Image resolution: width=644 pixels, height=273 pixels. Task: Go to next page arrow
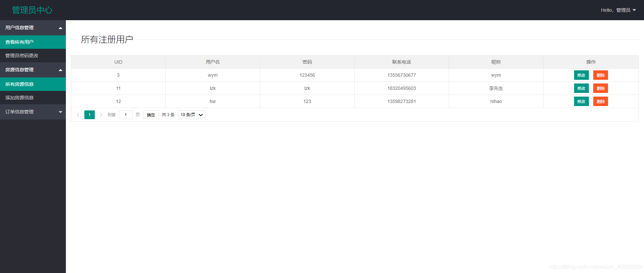point(101,115)
